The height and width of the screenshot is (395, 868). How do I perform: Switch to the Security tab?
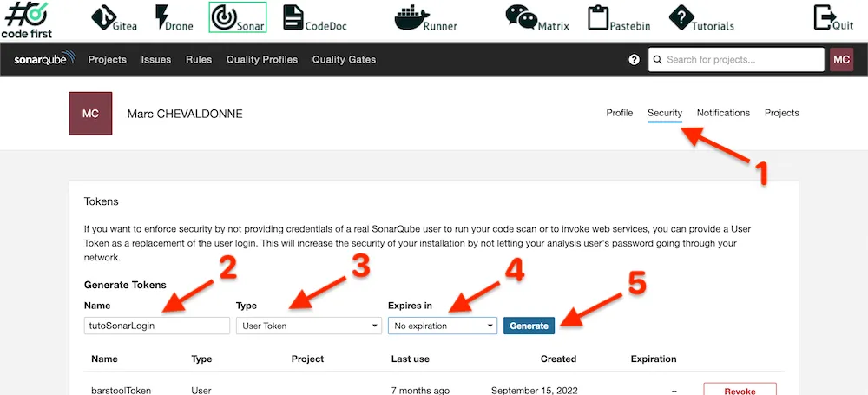[x=665, y=113]
